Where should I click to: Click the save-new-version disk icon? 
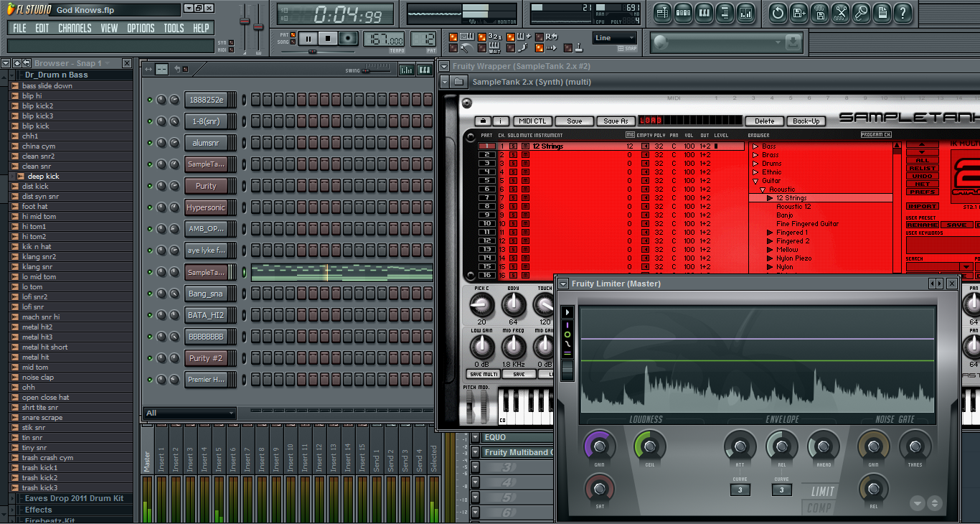tap(799, 12)
